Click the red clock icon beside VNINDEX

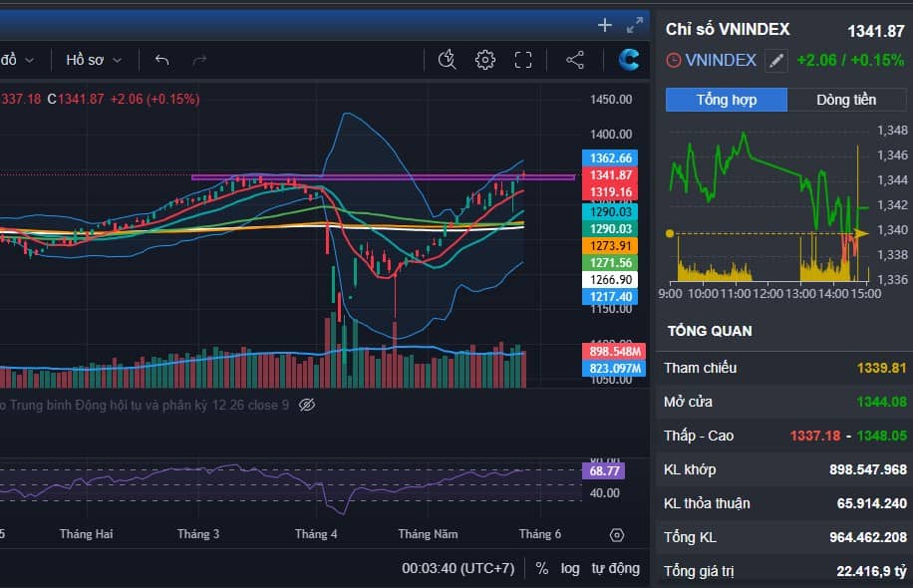click(x=673, y=61)
